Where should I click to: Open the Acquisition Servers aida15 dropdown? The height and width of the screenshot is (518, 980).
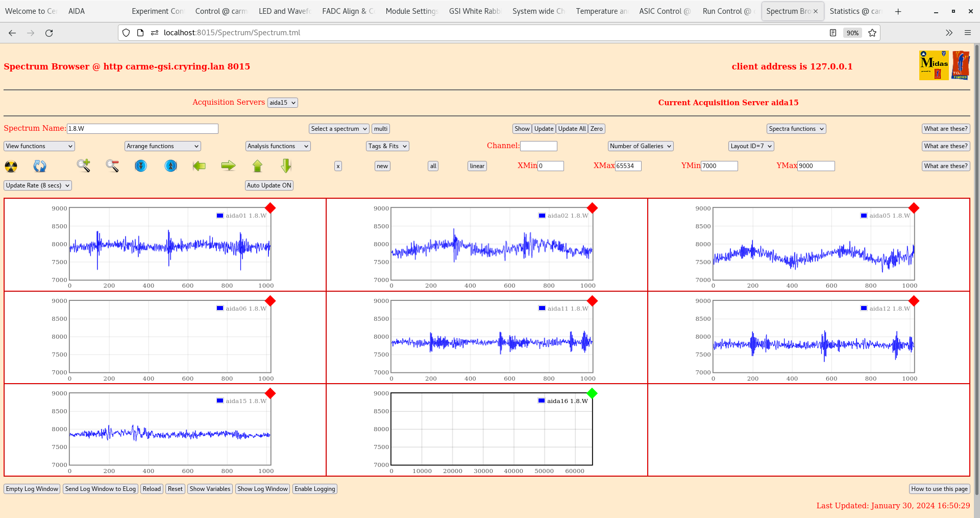282,103
